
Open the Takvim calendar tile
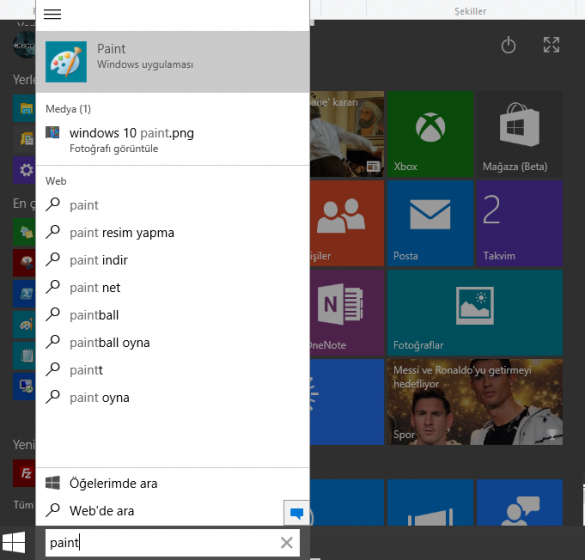(x=520, y=223)
